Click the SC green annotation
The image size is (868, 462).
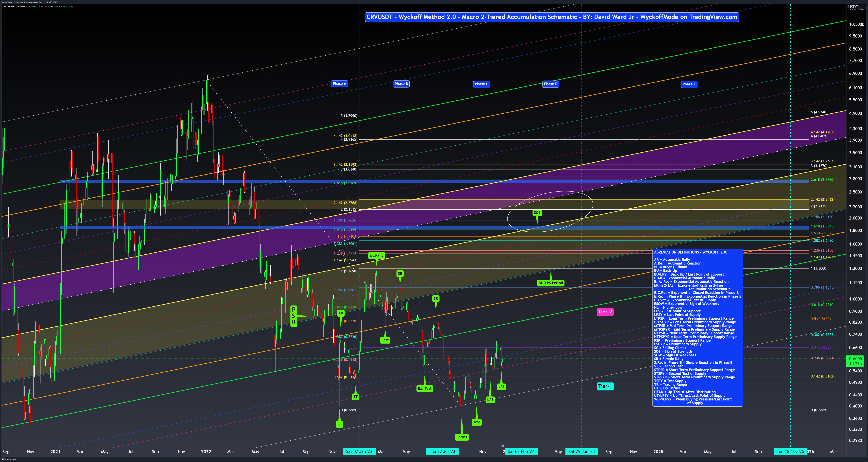coord(339,424)
